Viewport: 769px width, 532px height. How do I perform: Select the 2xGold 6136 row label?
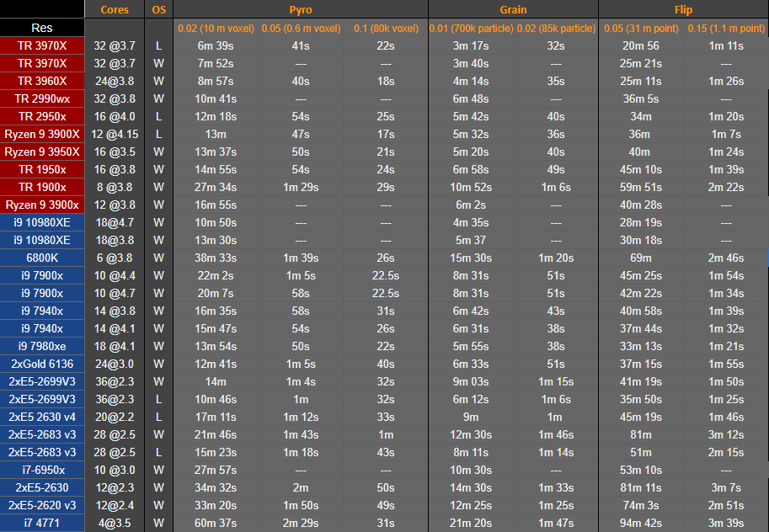pyautogui.click(x=42, y=364)
